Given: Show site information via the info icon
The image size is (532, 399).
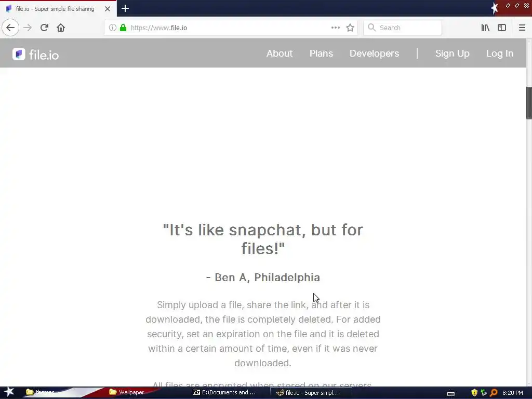Looking at the screenshot, I should [112, 28].
